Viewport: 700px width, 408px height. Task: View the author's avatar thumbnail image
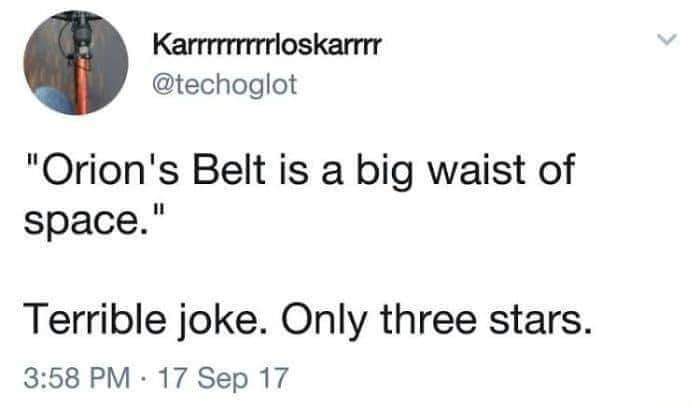(x=76, y=62)
